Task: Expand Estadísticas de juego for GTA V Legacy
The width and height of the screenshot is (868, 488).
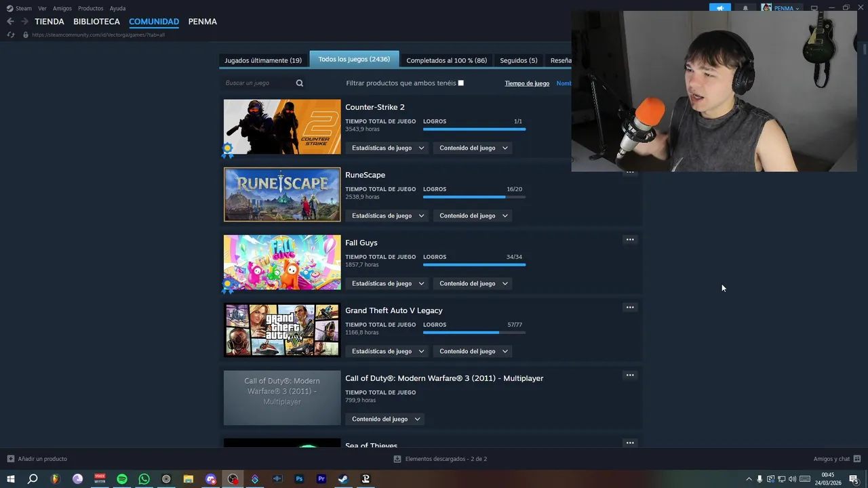Action: click(x=388, y=351)
